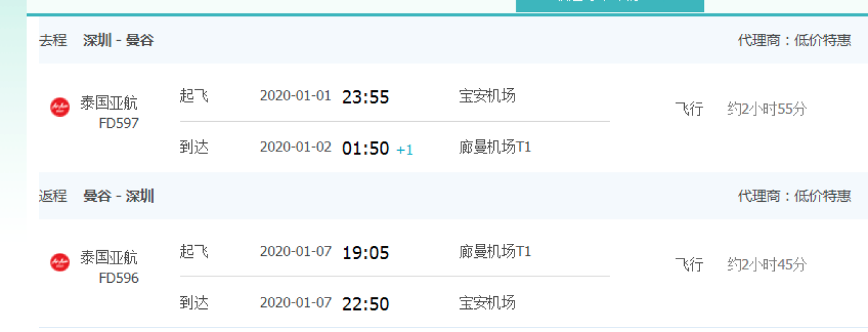Select the outbound 深圳 - 曼谷 route header
The height and width of the screenshot is (332, 868).
click(x=118, y=40)
